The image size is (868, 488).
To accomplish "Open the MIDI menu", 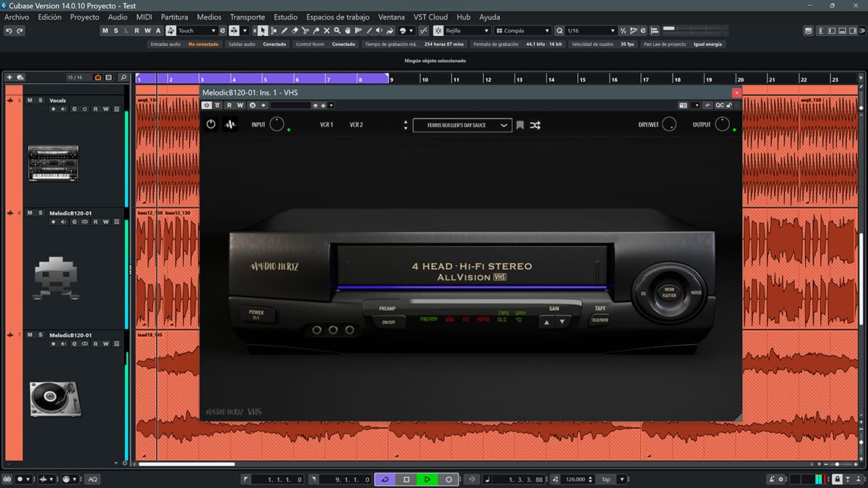I will 144,17.
